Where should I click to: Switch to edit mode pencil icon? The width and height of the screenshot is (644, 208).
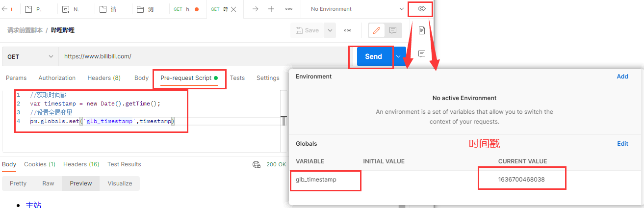tap(377, 30)
